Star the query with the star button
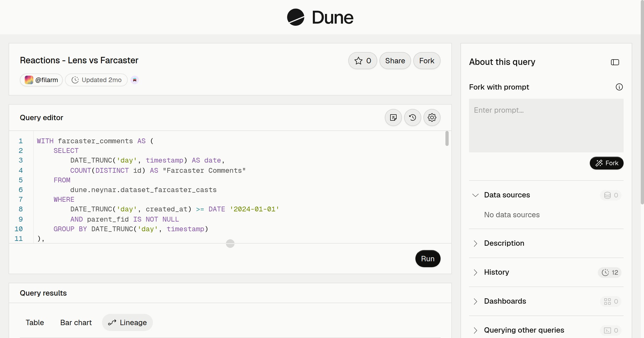This screenshot has width=644, height=338. click(x=363, y=61)
